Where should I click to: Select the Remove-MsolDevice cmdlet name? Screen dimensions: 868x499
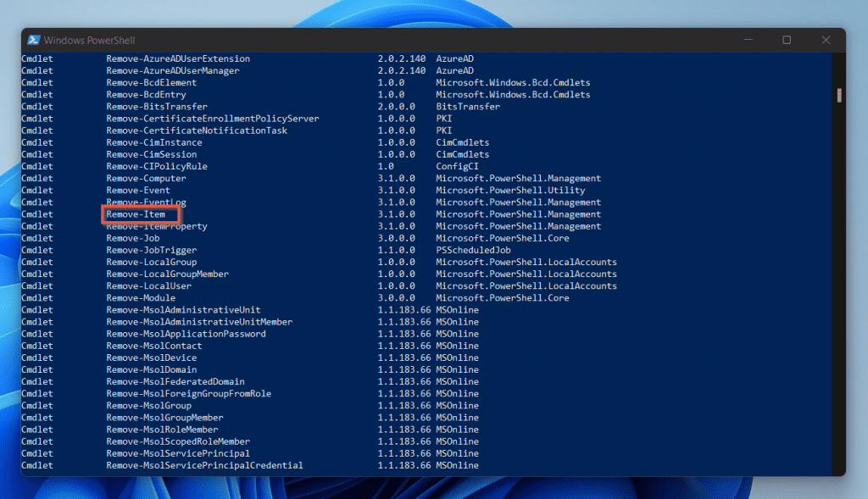(x=152, y=358)
